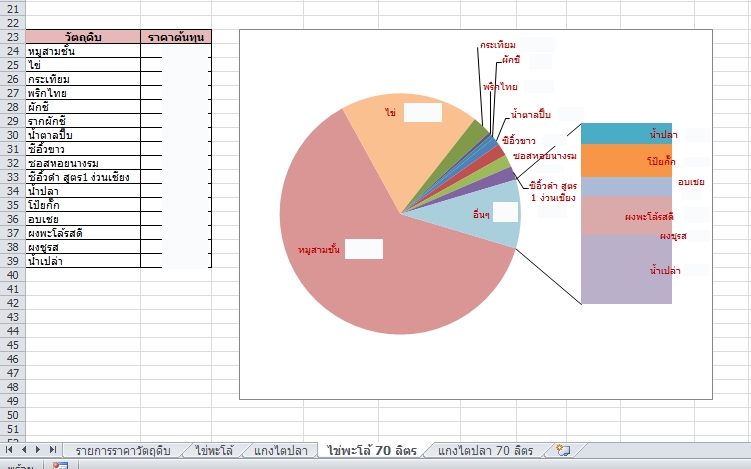Click the next sheet tab arrow
751x469 pixels.
pos(37,449)
